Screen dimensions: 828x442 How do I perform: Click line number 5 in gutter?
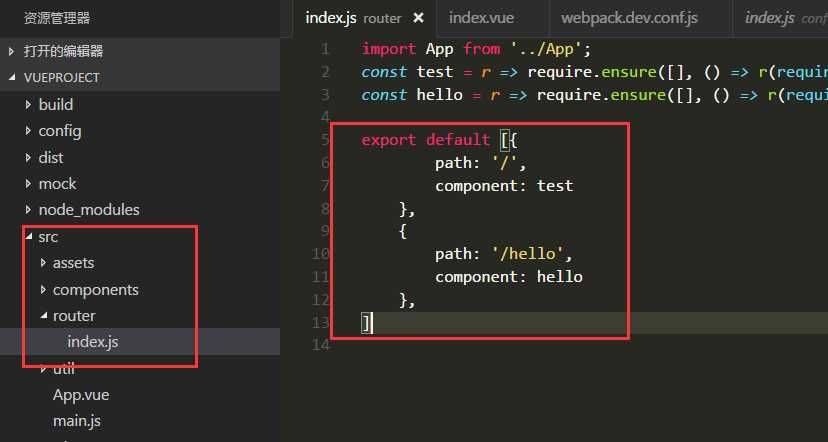point(325,140)
